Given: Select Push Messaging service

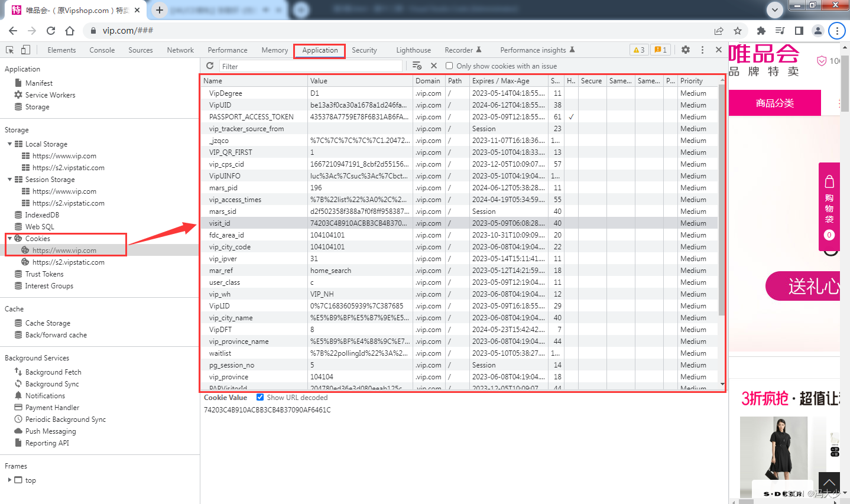Looking at the screenshot, I should (50, 431).
